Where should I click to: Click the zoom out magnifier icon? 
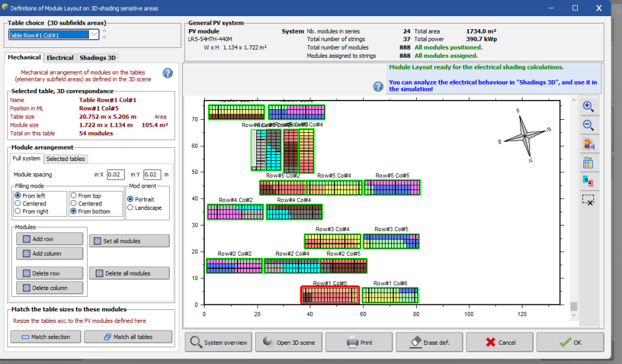(x=588, y=125)
